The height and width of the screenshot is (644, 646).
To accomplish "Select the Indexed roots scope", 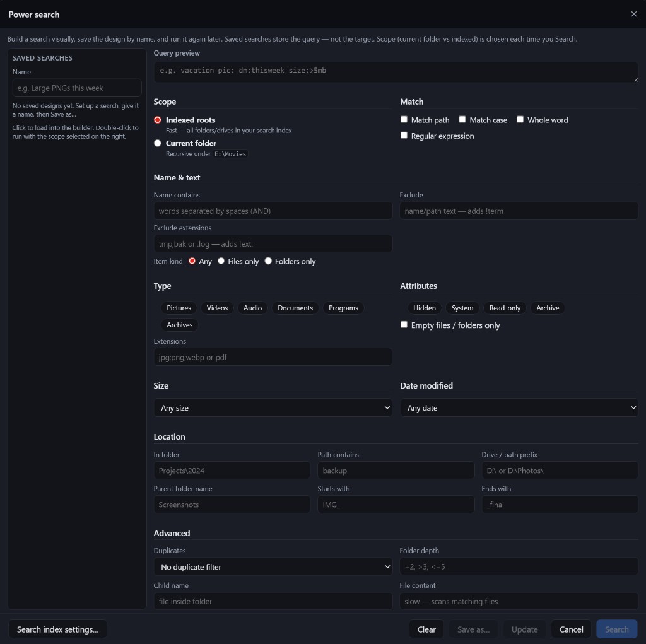I will click(x=157, y=120).
